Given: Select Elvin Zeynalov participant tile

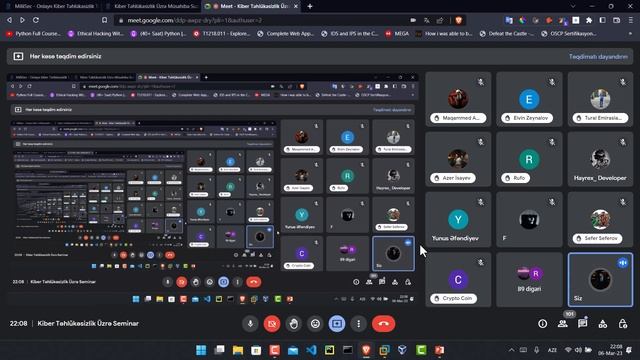Looking at the screenshot, I should pos(529,99).
